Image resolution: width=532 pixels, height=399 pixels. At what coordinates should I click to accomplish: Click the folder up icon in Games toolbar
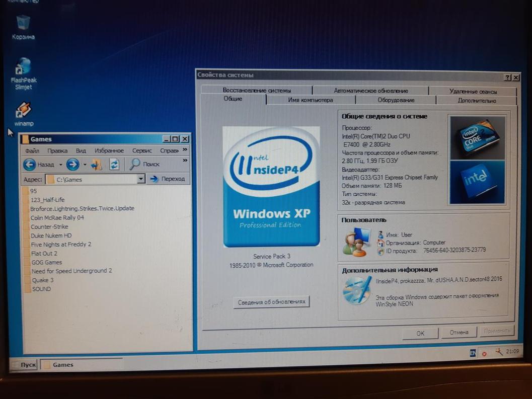point(96,165)
